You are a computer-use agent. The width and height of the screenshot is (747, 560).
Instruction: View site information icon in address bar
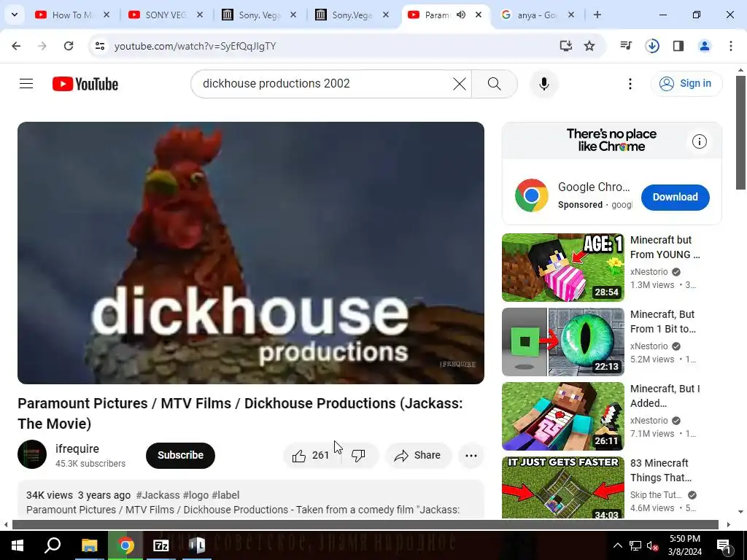pyautogui.click(x=99, y=46)
